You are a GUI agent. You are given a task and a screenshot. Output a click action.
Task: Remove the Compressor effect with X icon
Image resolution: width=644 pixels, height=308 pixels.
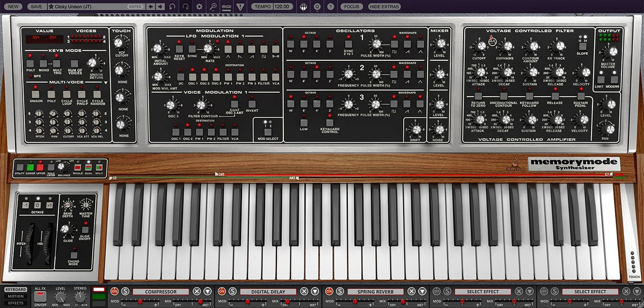[197, 291]
